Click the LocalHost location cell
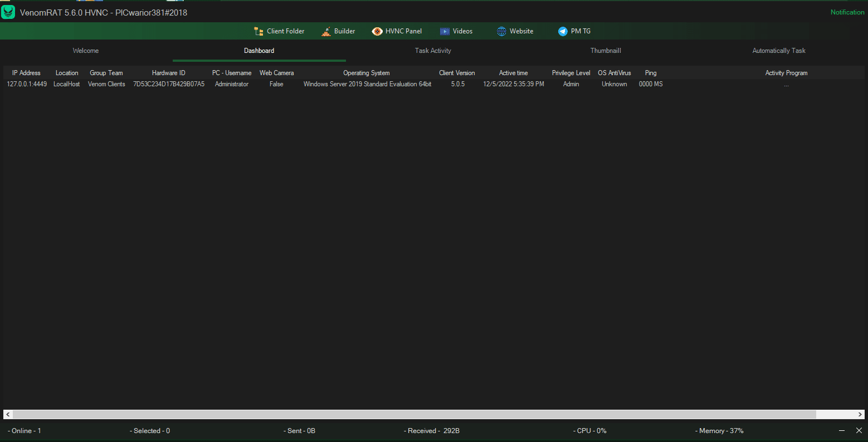The image size is (868, 442). tap(67, 84)
